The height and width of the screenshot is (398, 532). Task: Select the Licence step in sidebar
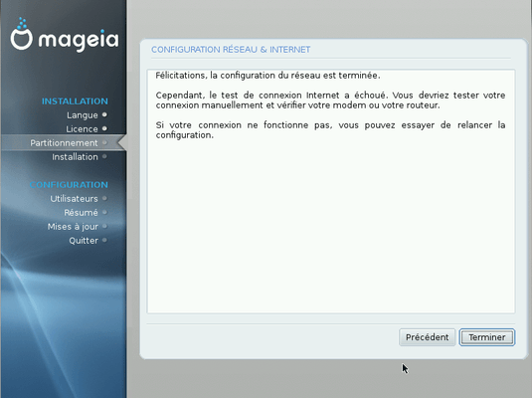point(82,129)
